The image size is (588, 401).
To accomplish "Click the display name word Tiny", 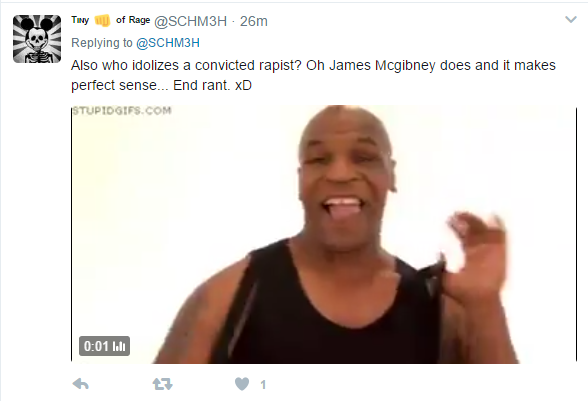I will 80,20.
